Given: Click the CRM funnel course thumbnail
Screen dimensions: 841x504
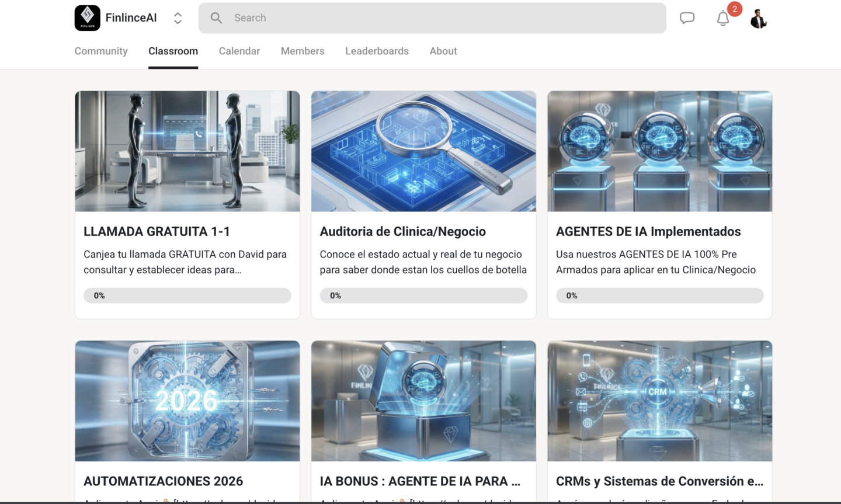Looking at the screenshot, I should coord(660,401).
